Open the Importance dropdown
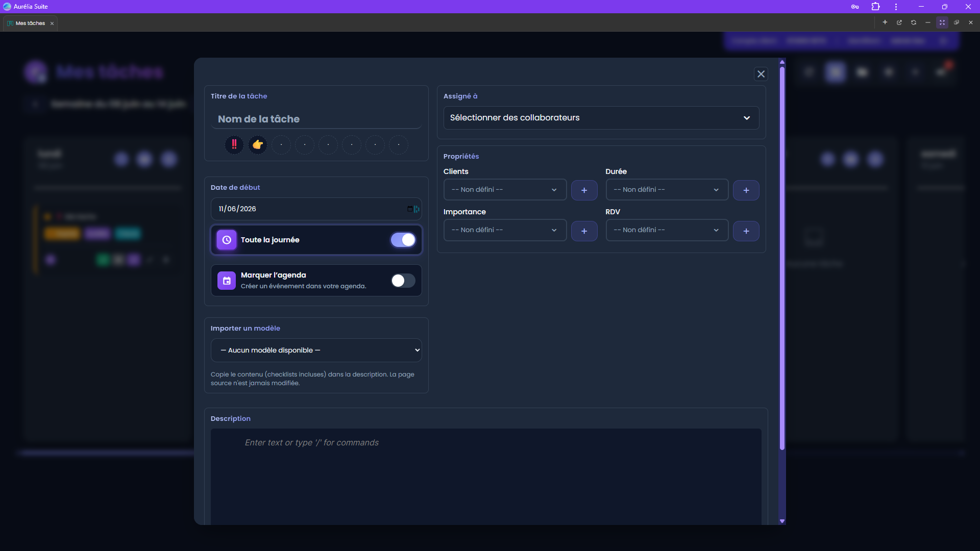 505,230
